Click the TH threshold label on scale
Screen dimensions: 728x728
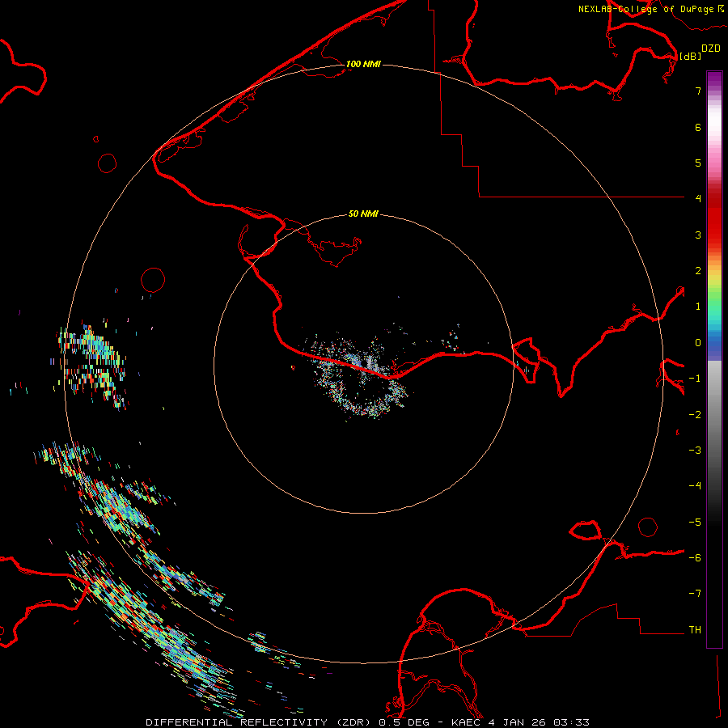click(695, 630)
